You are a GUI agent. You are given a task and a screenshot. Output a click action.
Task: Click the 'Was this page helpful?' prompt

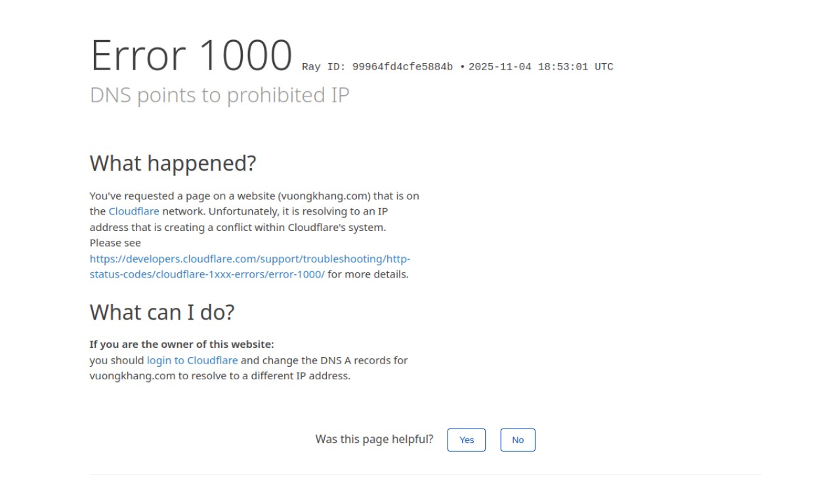[374, 439]
